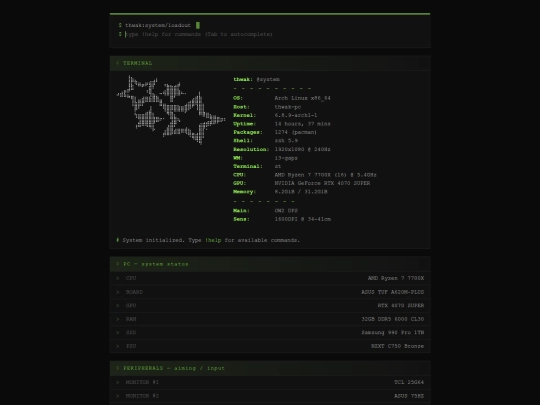
Task: Select the RTX 4070 SUPER value in system status
Action: pos(401,305)
